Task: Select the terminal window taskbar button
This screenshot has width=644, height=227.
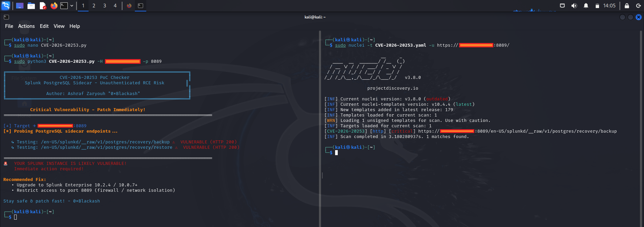Action: point(141,6)
